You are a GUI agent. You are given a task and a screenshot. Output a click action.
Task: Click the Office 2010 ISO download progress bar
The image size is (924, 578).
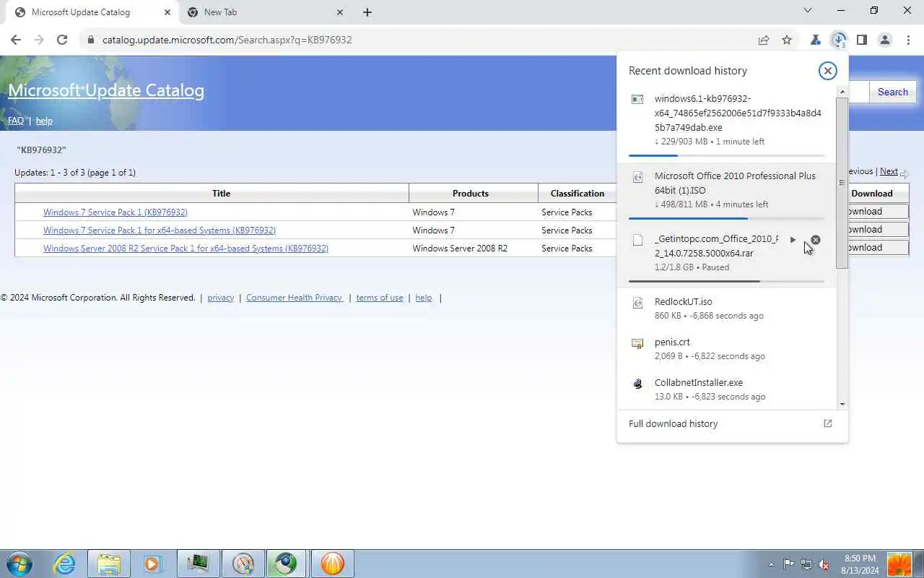[726, 218]
